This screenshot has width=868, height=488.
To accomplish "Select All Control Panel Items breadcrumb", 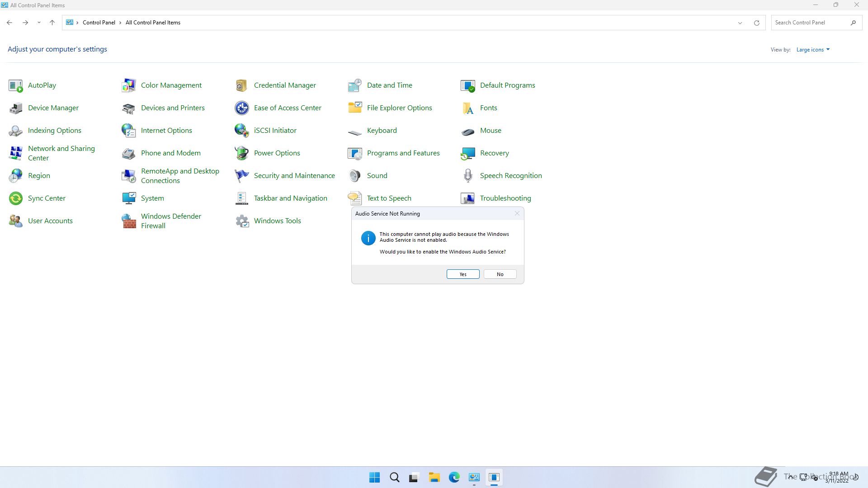I will [x=153, y=23].
